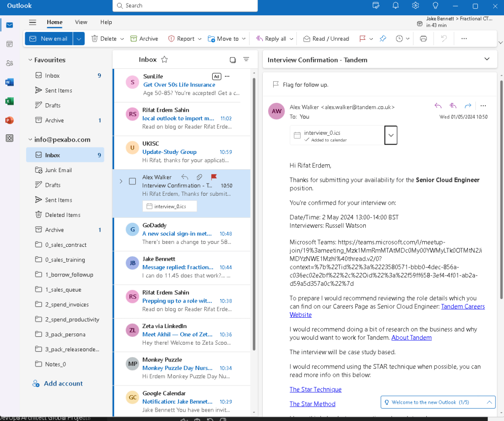
Task: Click the Read / Unread button
Action: [x=326, y=39]
